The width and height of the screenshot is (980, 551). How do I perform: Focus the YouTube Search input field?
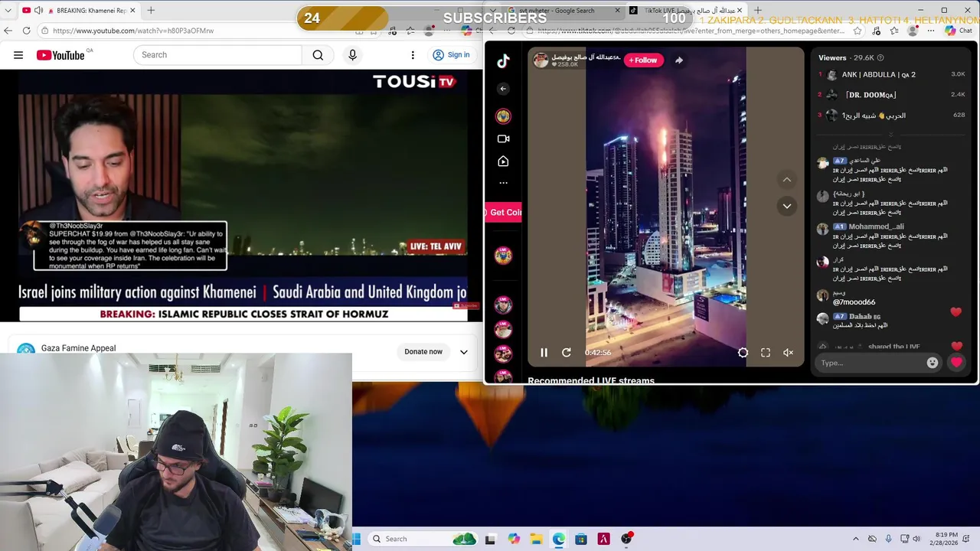pos(218,55)
